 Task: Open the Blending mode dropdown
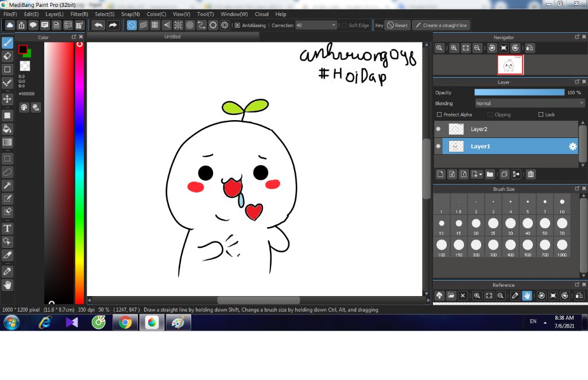click(x=529, y=103)
